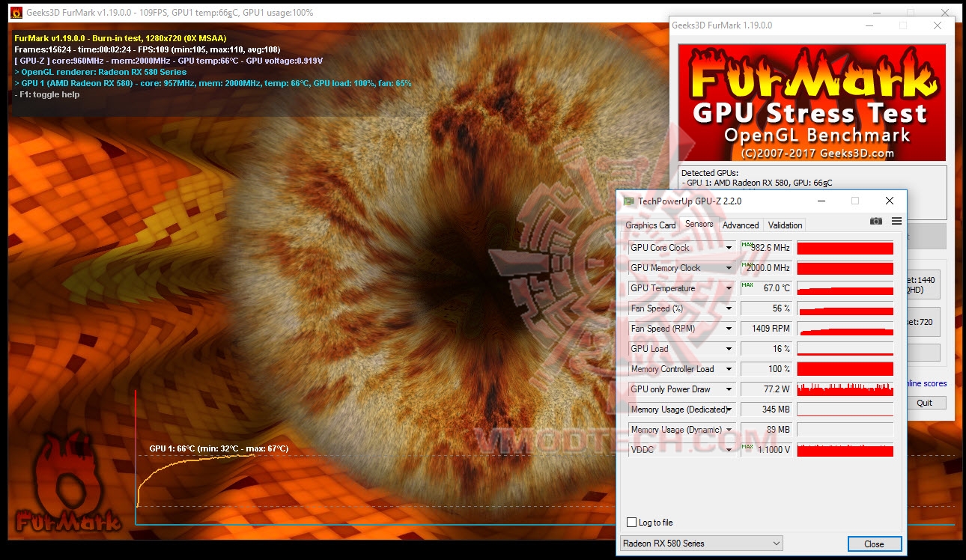This screenshot has width=966, height=560.
Task: Open the Validation tab in GPU-Z
Action: 784,225
